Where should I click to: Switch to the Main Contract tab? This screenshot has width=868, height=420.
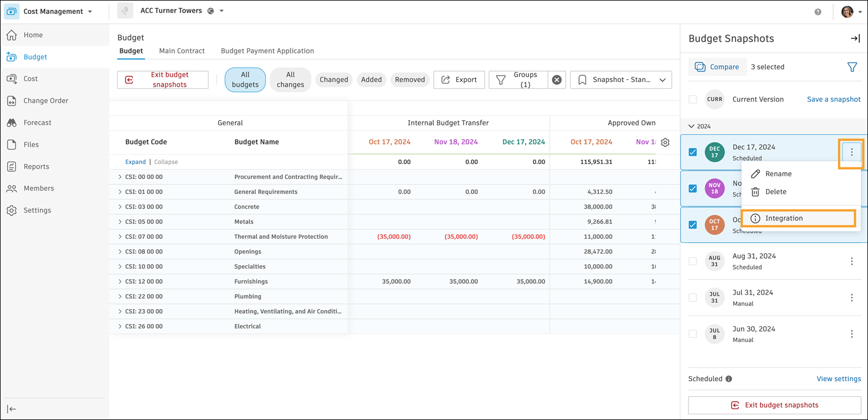click(x=182, y=51)
